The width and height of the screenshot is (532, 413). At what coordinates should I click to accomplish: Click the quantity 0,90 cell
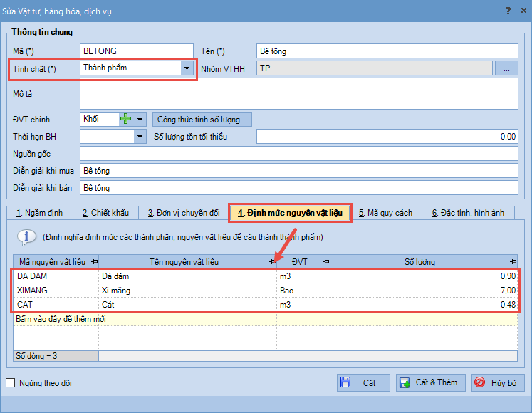coord(424,276)
